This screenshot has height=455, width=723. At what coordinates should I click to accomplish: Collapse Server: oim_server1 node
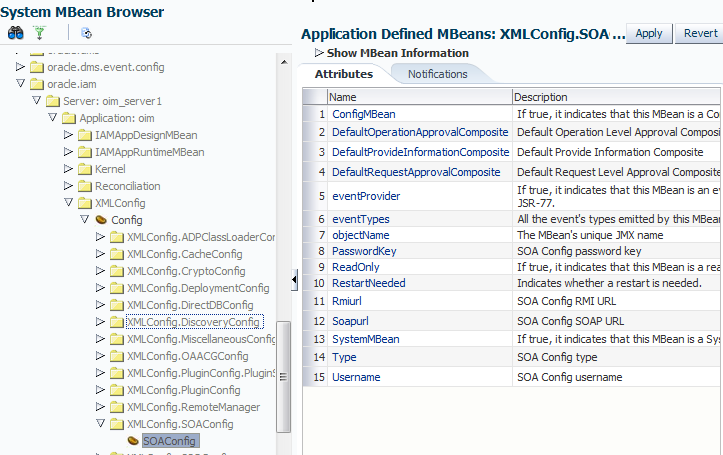click(x=36, y=100)
